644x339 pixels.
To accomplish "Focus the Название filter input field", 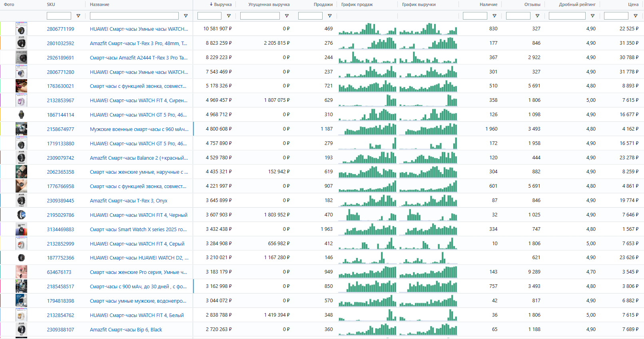I will [134, 16].
